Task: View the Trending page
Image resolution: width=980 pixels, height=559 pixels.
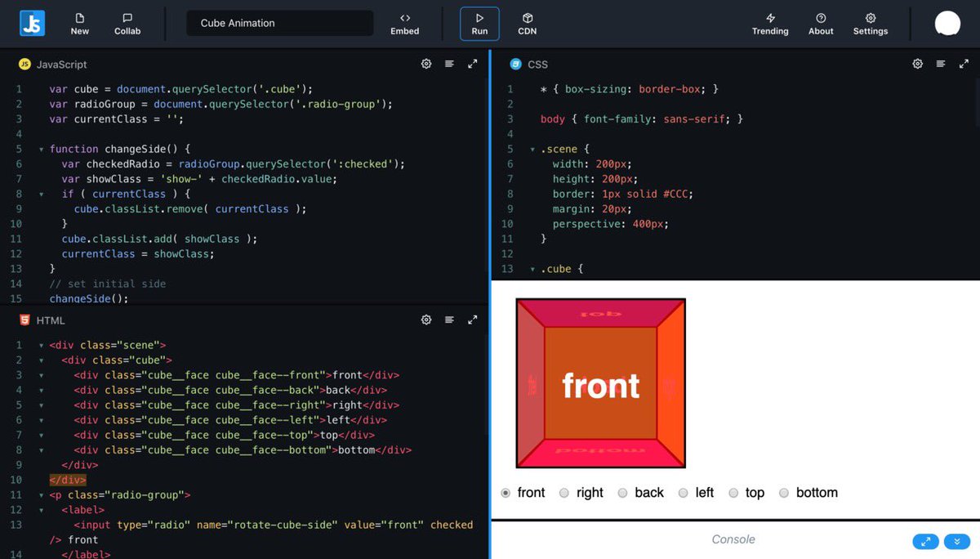Action: [x=769, y=23]
